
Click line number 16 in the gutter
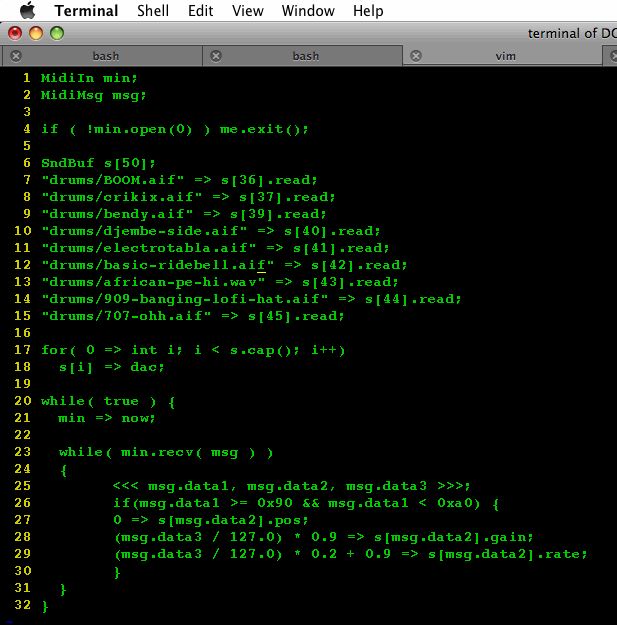point(22,333)
